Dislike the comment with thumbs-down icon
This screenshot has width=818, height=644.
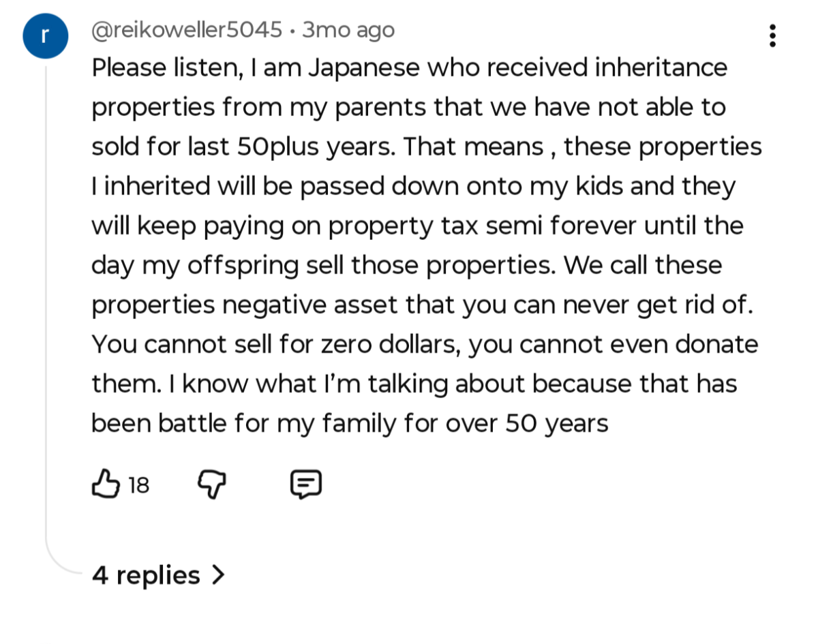211,485
